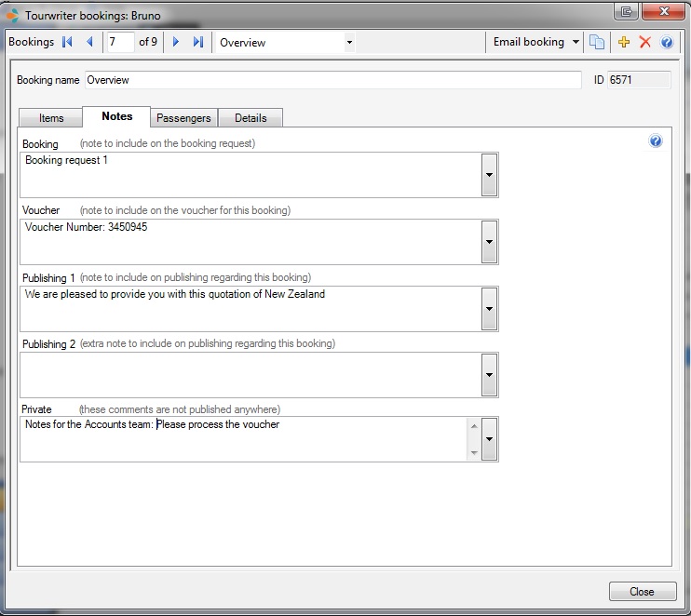Viewport: 691px width, 616px height.
Task: Expand the Publishing 1 note dropdown
Action: click(489, 308)
